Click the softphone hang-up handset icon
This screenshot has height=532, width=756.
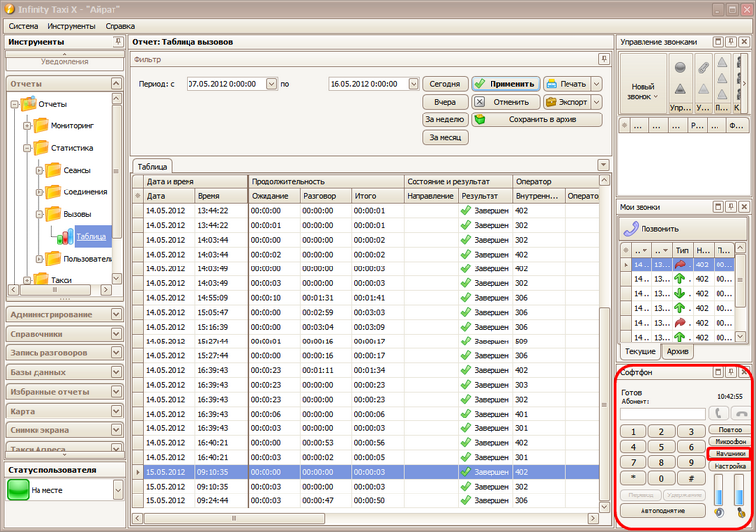click(741, 414)
